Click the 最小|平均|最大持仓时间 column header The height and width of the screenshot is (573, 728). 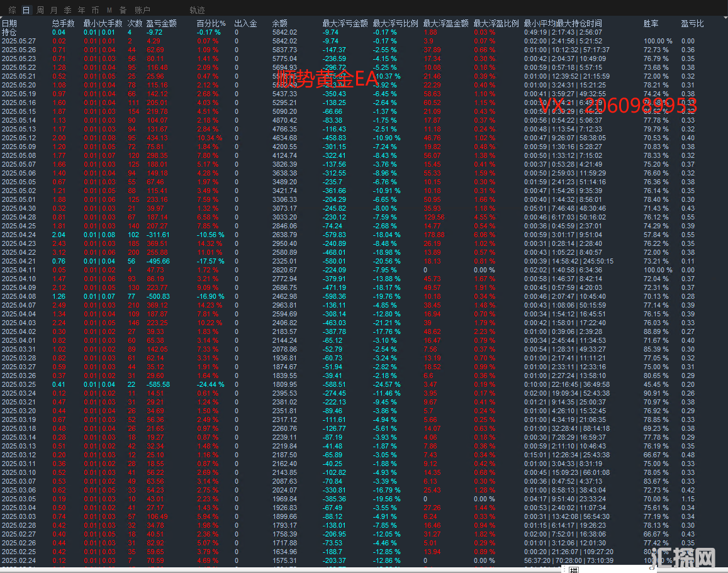pos(563,23)
